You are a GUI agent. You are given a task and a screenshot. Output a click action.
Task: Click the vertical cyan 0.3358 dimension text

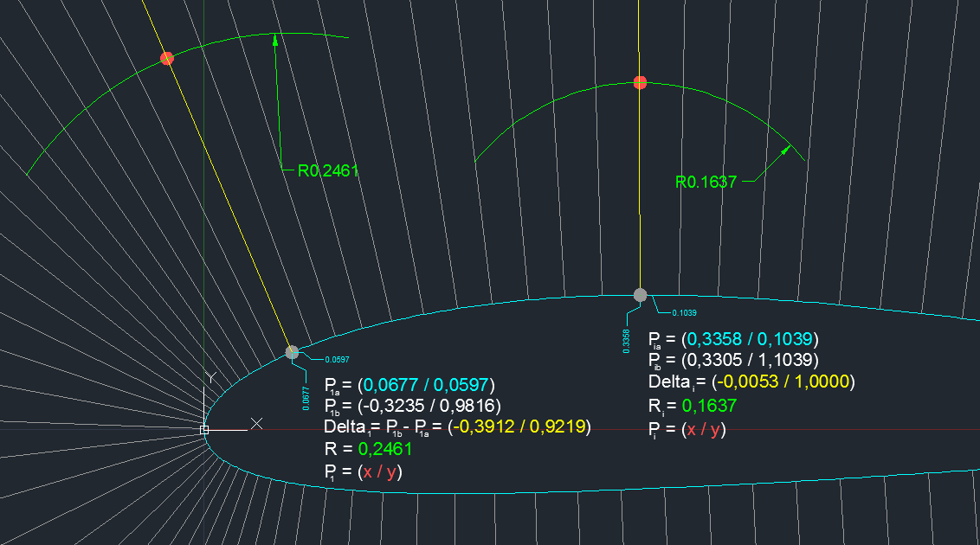click(x=626, y=342)
